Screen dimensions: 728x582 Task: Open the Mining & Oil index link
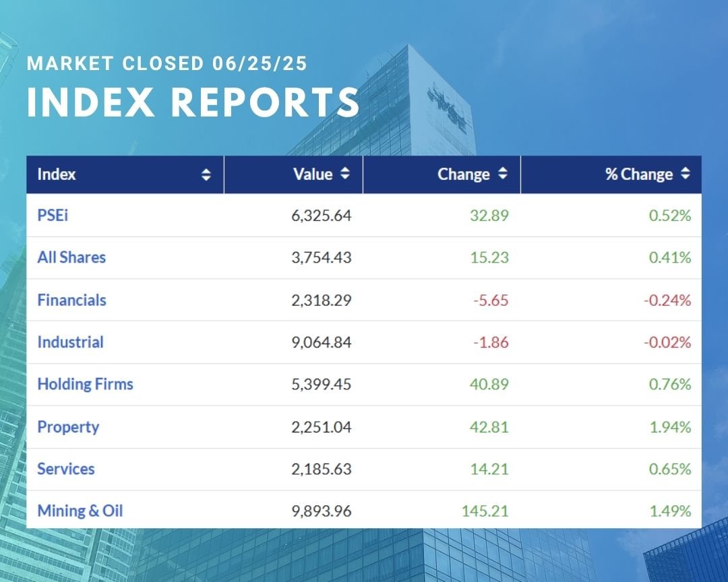pos(80,511)
